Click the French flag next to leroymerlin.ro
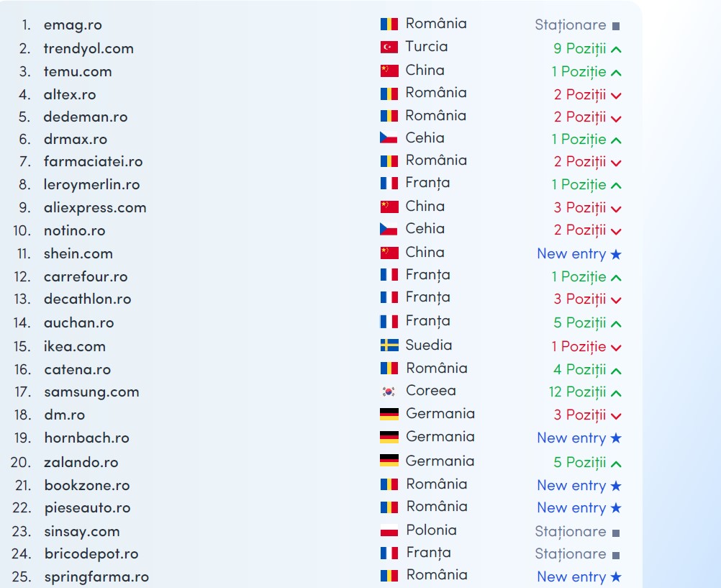Viewport: 721px width, 588px height. [389, 184]
